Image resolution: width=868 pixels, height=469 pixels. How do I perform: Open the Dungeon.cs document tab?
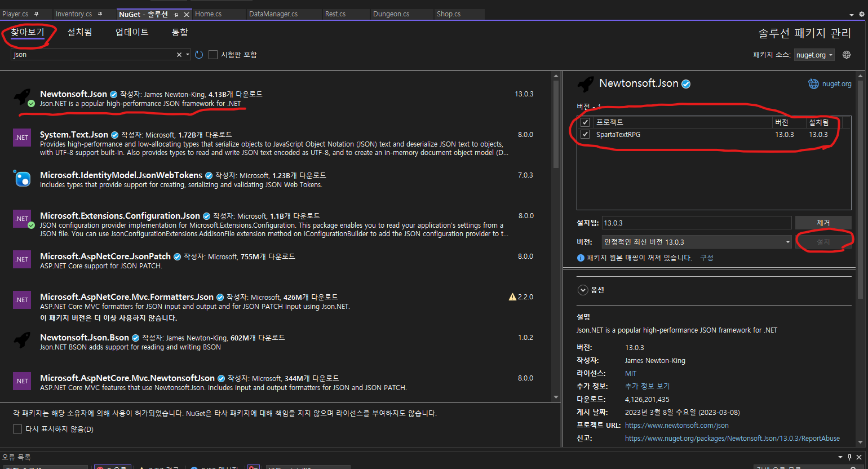(x=391, y=14)
